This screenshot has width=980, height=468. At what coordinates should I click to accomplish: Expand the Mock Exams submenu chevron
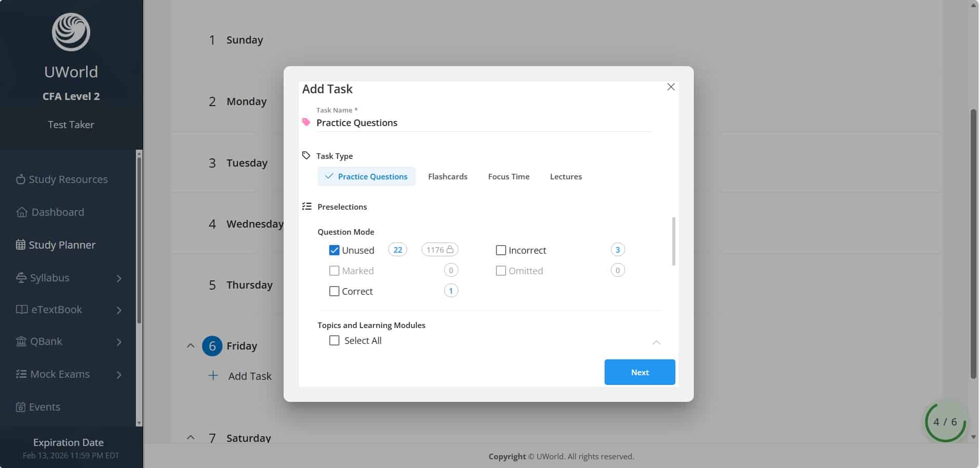point(119,375)
